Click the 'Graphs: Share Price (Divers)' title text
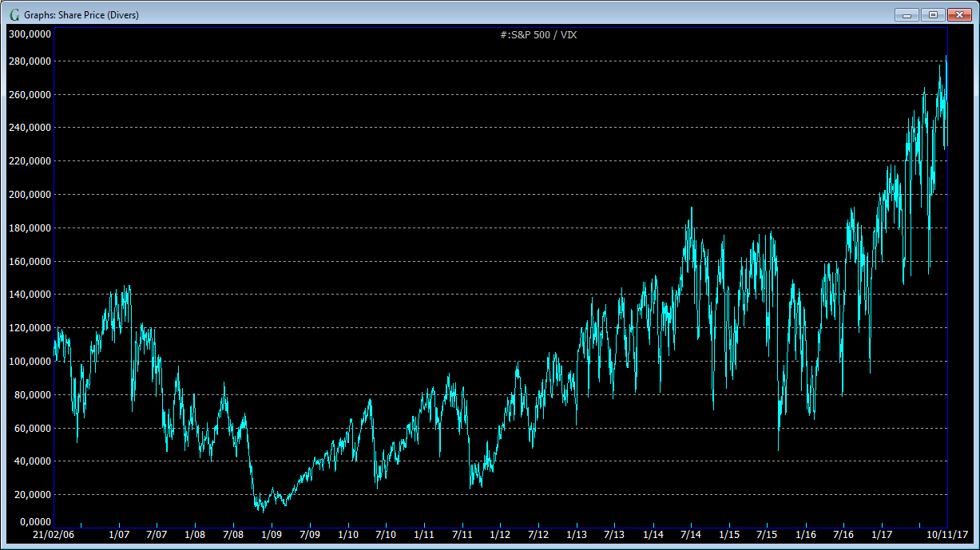980x550 pixels. tap(81, 14)
